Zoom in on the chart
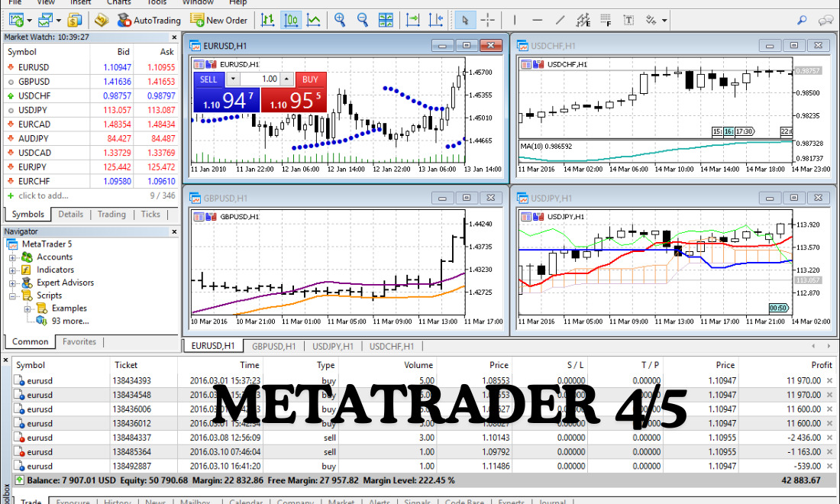840x504 pixels. pos(340,21)
